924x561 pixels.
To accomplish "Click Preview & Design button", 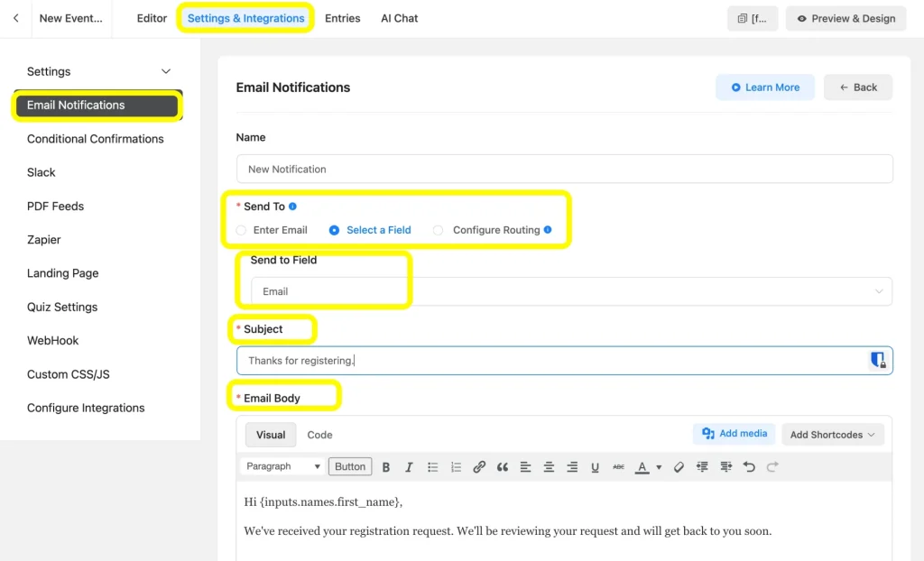I will point(845,18).
